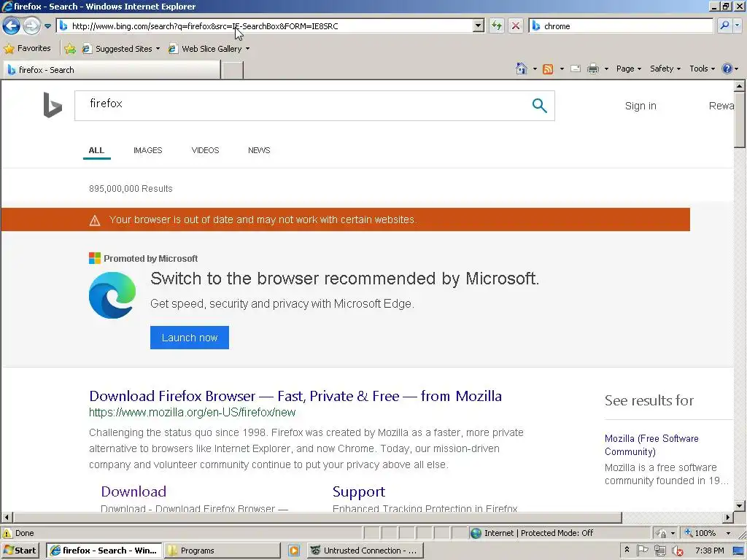This screenshot has width=747, height=560.
Task: Show hidden tray icons arrow
Action: pos(627,550)
